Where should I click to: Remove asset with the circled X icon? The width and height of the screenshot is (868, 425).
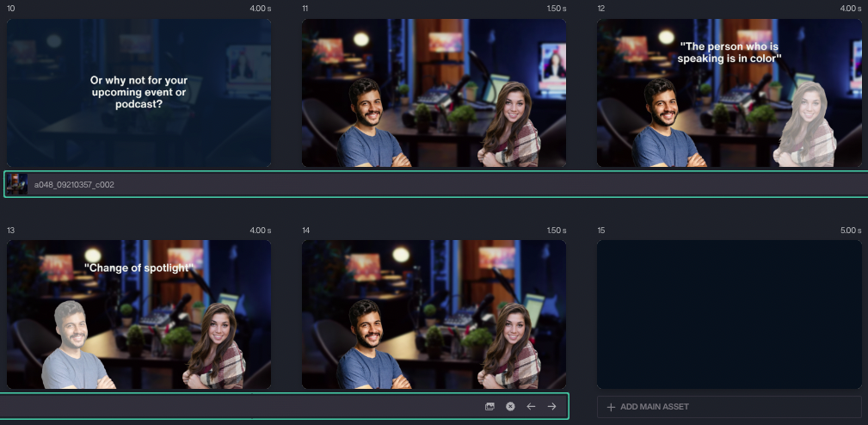[x=510, y=406]
